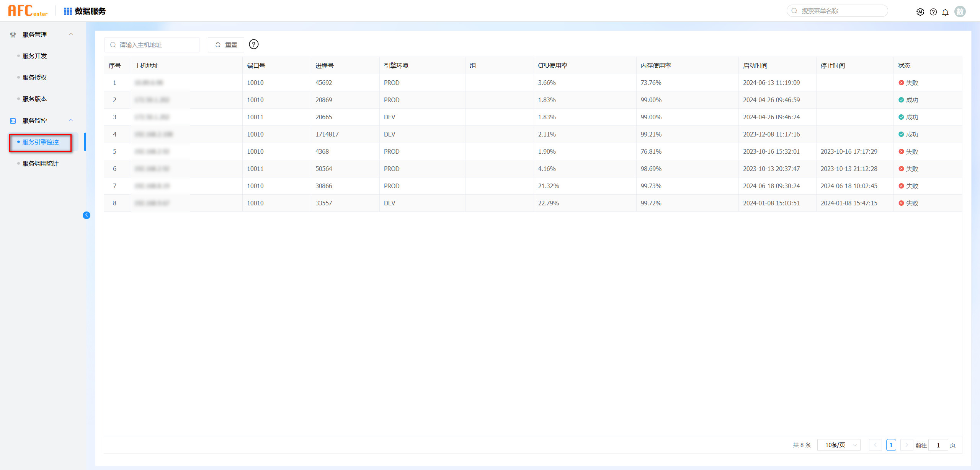Click the red failed status icon in row 1
This screenshot has width=980, height=470.
pos(901,83)
